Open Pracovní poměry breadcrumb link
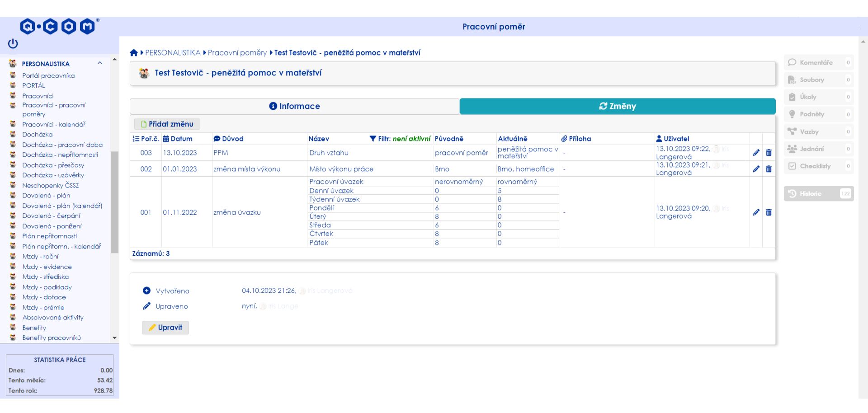The image size is (868, 413). tap(237, 53)
